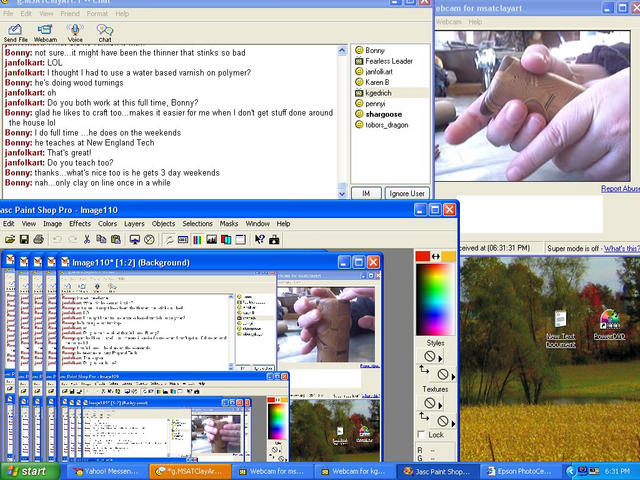Click the full screen preview monitor icon
Screen dimensions: 640x480
(x=135, y=240)
